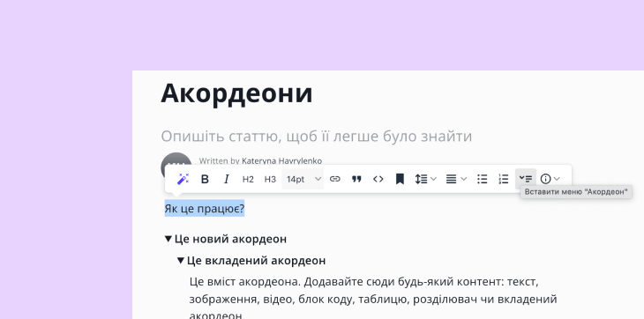
Task: Click the article title 'Акордеони'
Action: click(x=236, y=93)
